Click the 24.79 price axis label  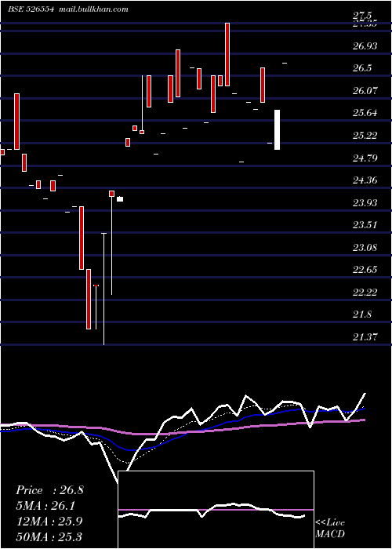(365, 158)
